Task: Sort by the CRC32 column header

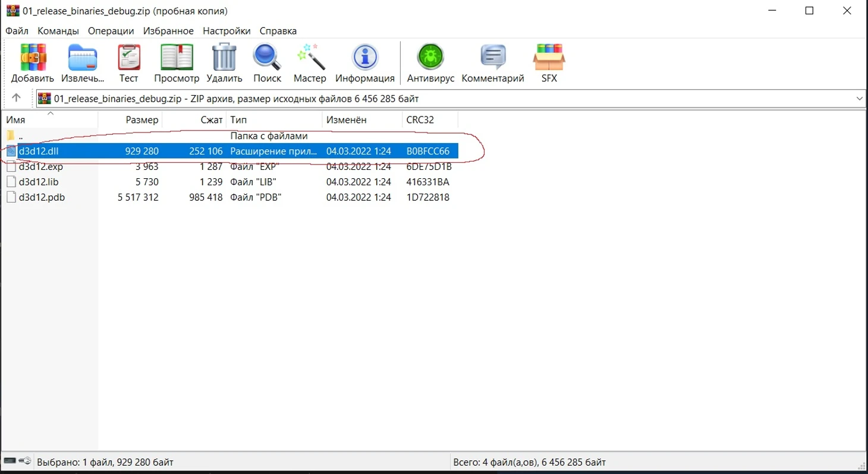Action: pyautogui.click(x=420, y=120)
